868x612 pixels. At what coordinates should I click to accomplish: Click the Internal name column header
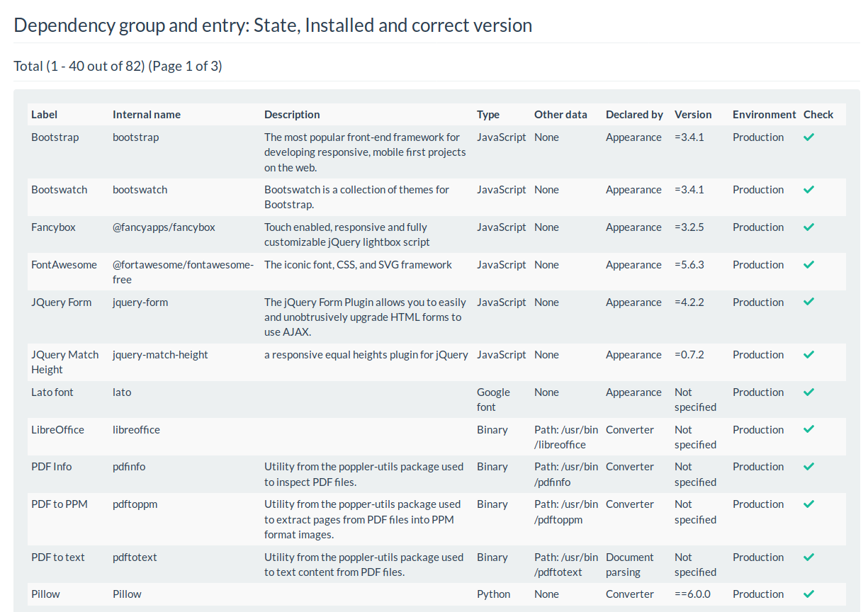tap(147, 114)
